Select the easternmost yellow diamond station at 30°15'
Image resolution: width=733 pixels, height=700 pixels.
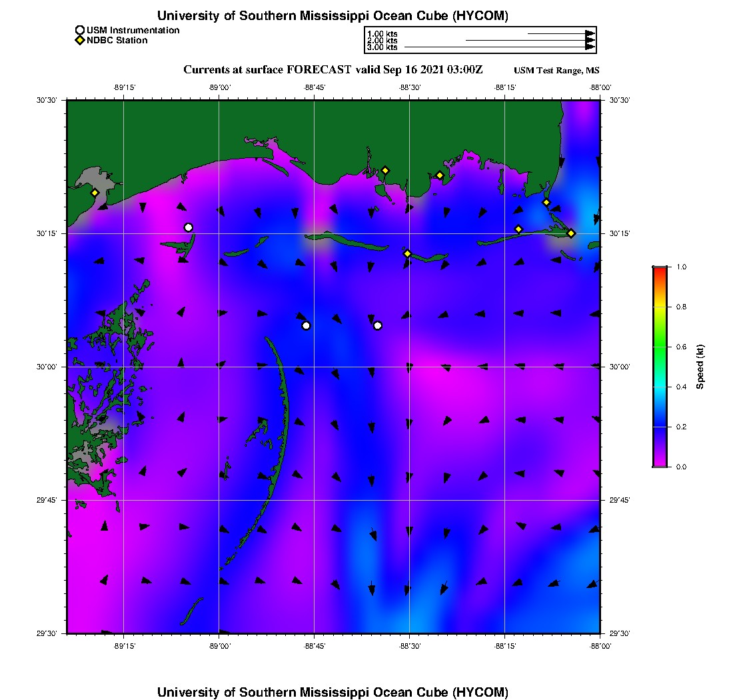[571, 233]
